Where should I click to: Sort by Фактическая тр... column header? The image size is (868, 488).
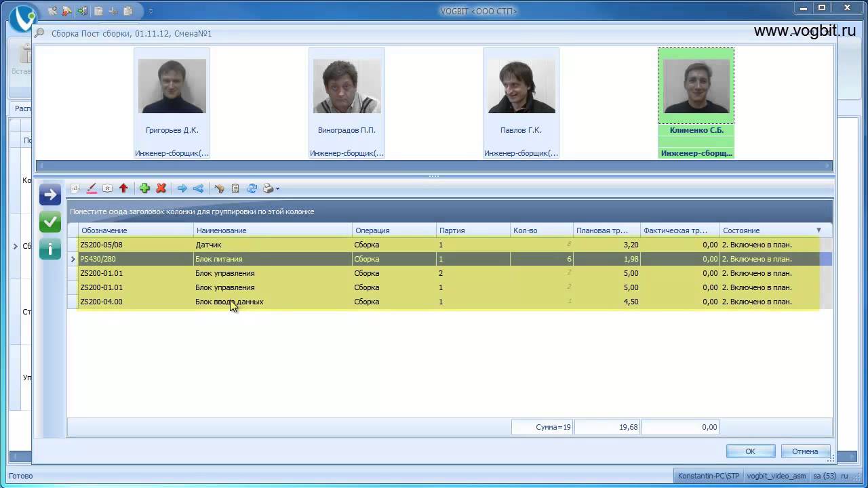[x=680, y=230]
